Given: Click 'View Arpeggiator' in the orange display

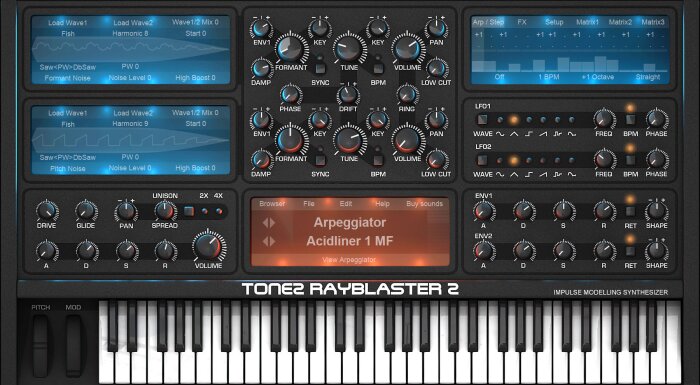Looking at the screenshot, I should click(x=349, y=260).
